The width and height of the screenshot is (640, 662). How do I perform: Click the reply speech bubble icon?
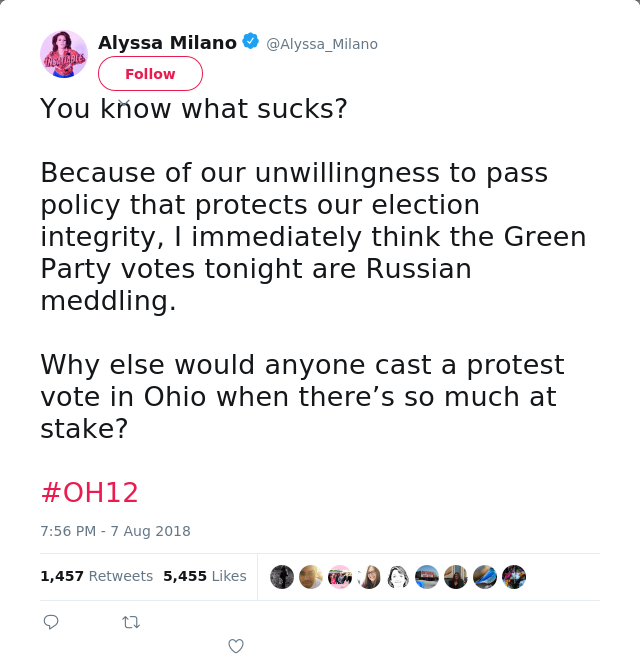(51, 622)
